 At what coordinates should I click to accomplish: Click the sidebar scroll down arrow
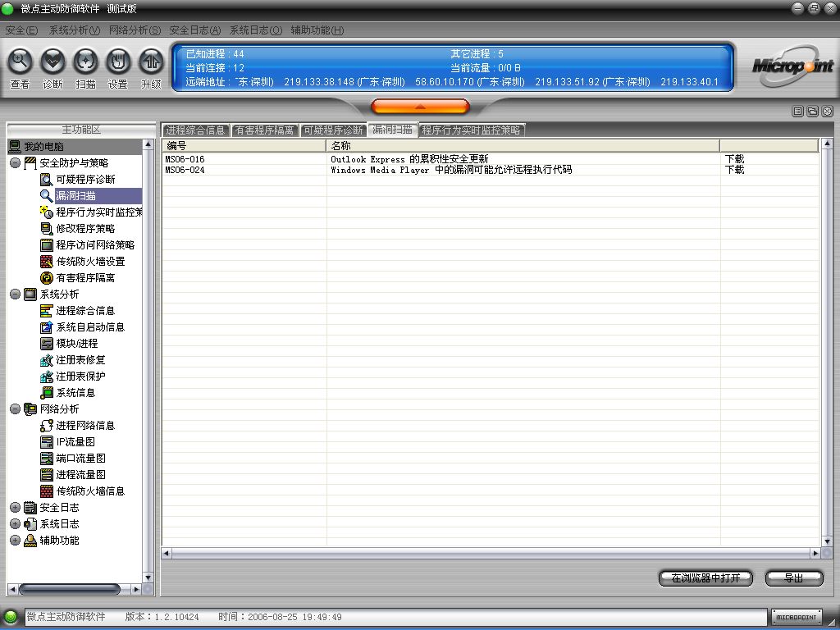pyautogui.click(x=148, y=577)
